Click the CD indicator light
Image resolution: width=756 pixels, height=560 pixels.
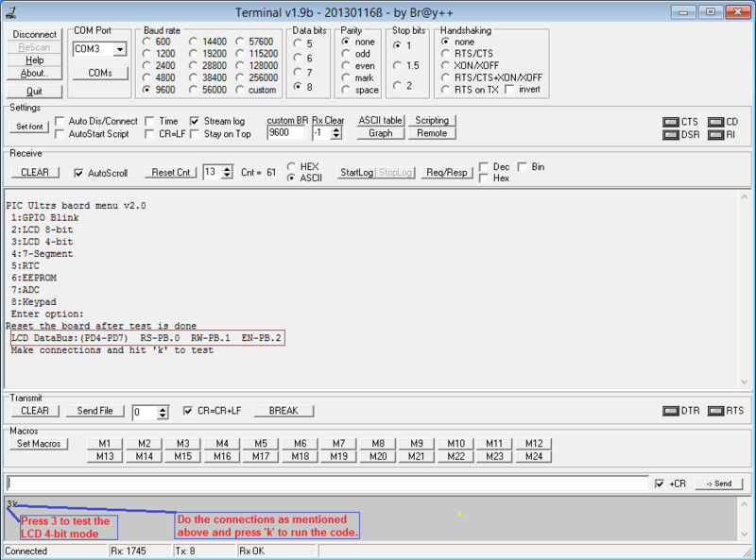click(x=716, y=122)
